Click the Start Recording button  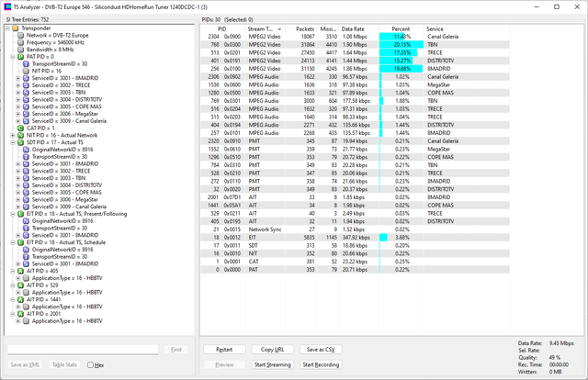[321, 364]
